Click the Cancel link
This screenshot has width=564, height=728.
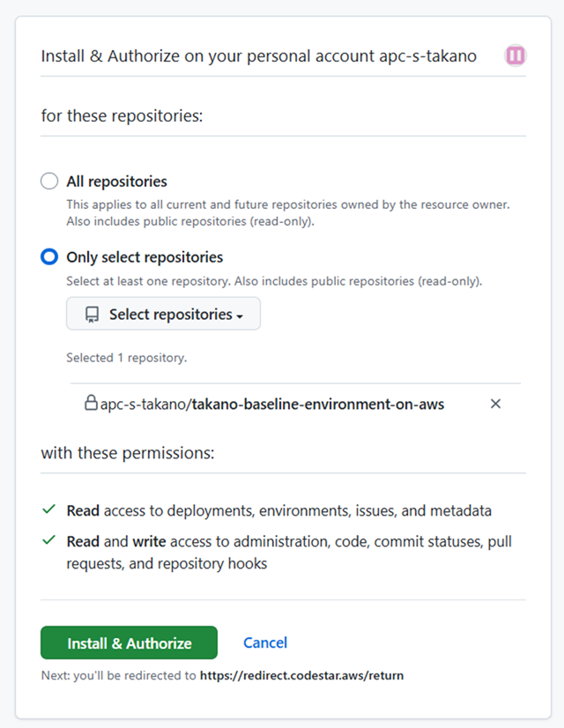[x=265, y=643]
